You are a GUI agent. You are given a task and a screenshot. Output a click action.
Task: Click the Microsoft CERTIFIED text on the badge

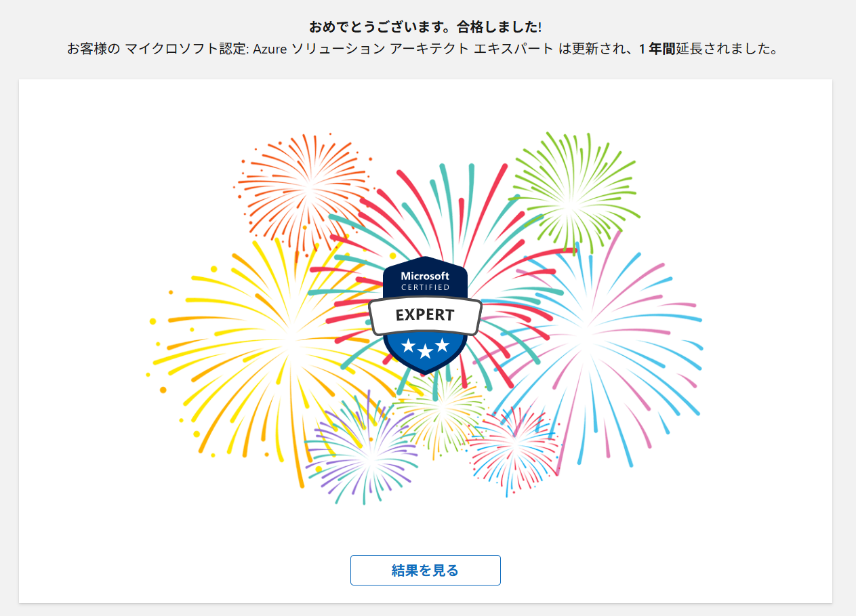425,281
